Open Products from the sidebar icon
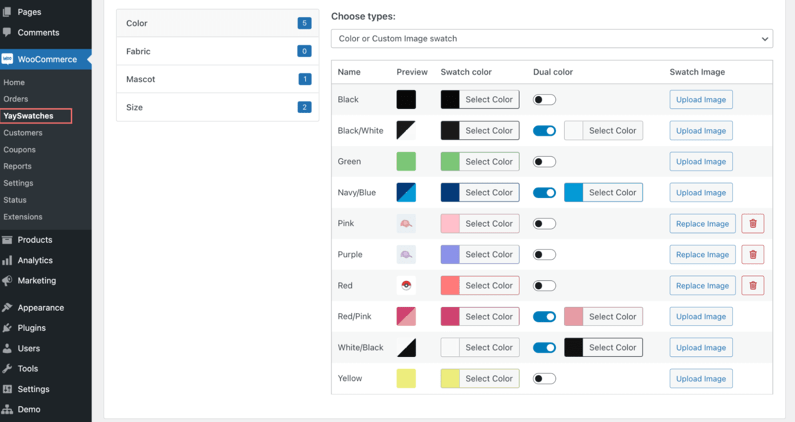Screen dimensions: 795x422 [7, 240]
